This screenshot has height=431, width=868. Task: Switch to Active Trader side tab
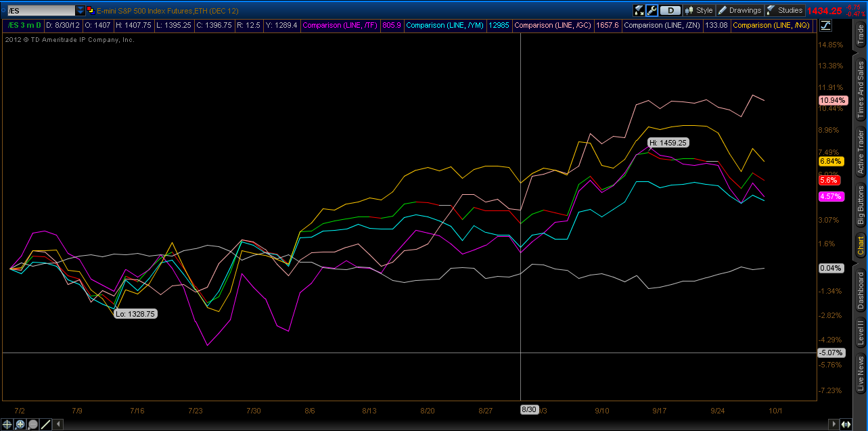[x=861, y=152]
